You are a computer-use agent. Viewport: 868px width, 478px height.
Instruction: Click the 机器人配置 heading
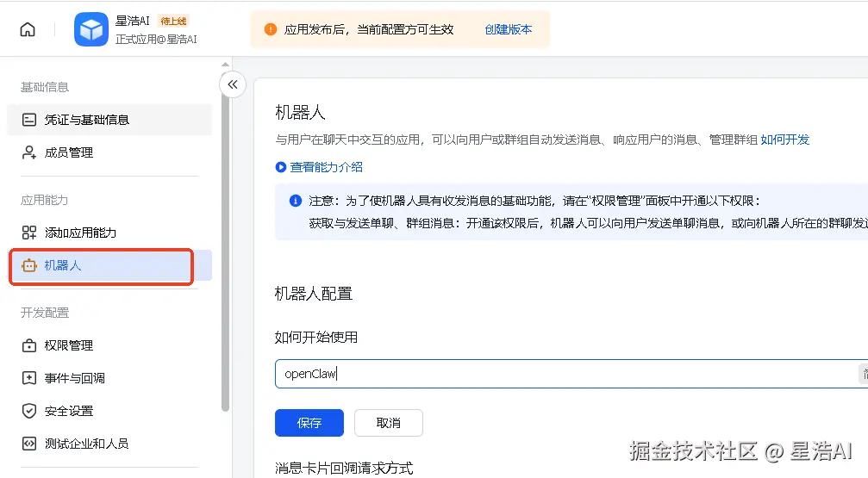pyautogui.click(x=313, y=293)
